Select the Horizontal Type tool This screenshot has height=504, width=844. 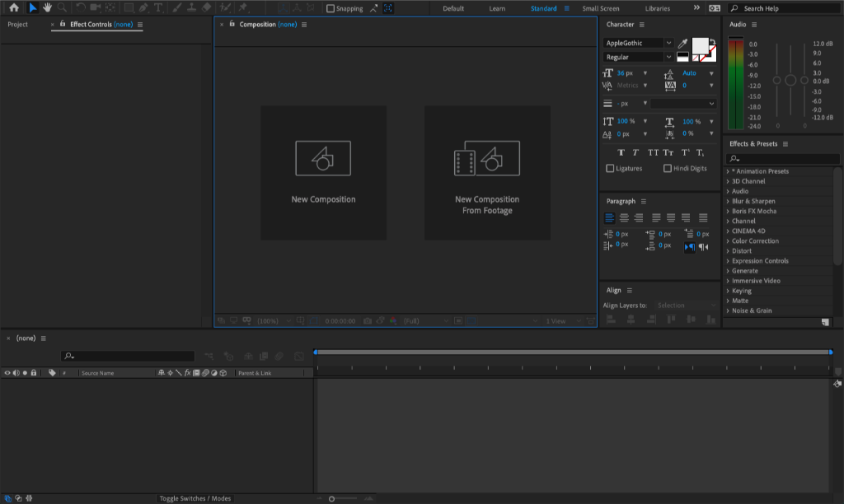coord(158,7)
